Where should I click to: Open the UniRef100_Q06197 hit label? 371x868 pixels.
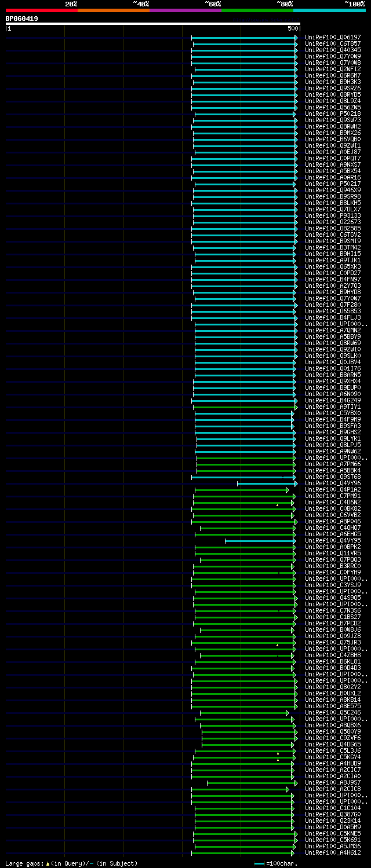(333, 37)
